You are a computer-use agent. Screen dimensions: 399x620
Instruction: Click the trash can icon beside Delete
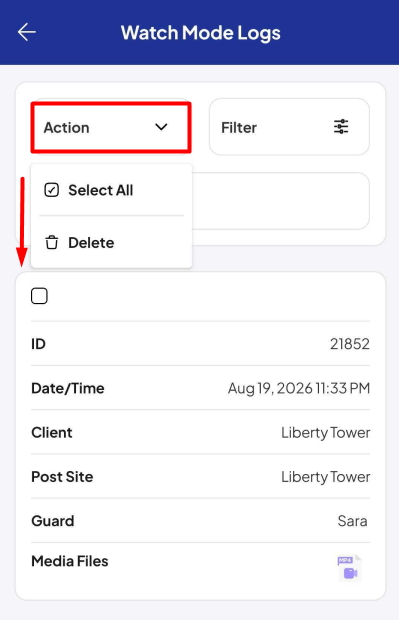coord(51,242)
